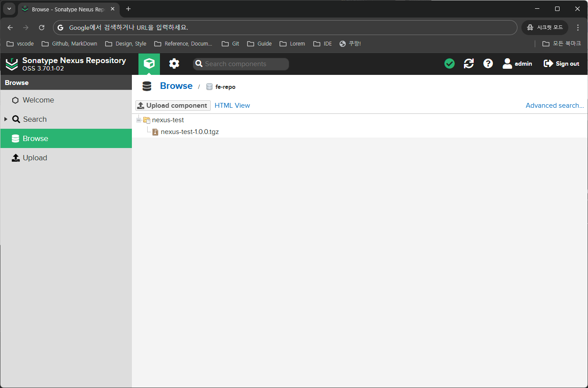Viewport: 588px width, 388px height.
Task: Refresh the current view with refresh icon
Action: point(469,63)
